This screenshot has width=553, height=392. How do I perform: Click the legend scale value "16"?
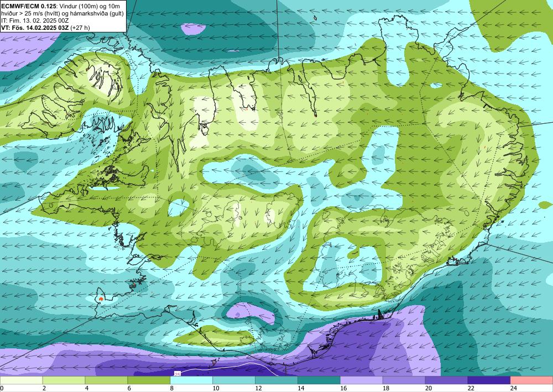(343, 388)
